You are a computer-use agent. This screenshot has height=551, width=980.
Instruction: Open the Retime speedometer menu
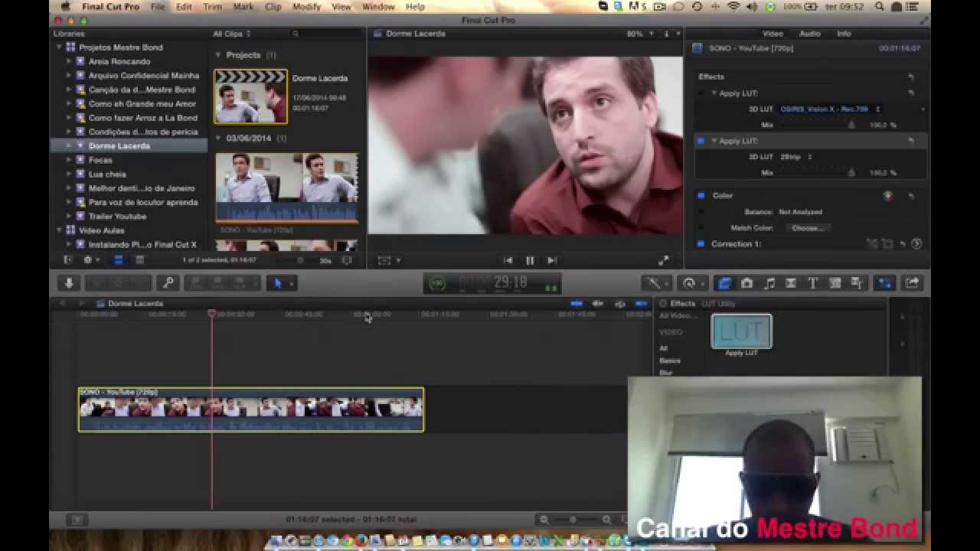point(692,283)
